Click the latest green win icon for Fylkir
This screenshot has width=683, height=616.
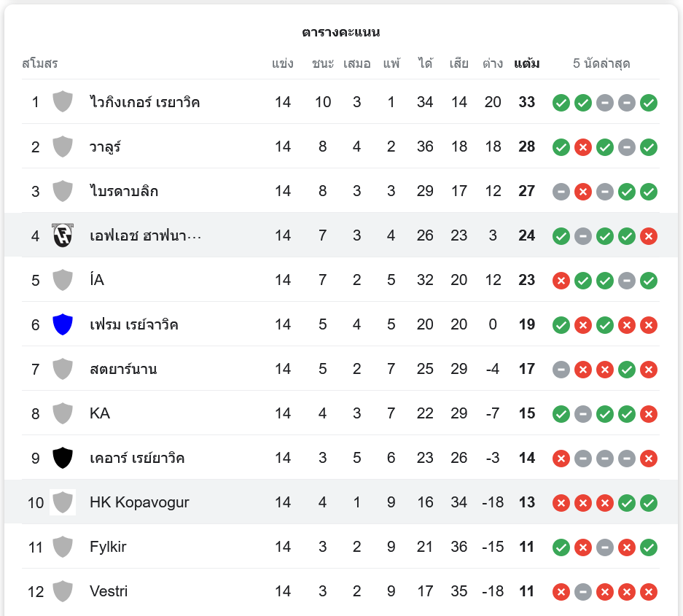649,547
